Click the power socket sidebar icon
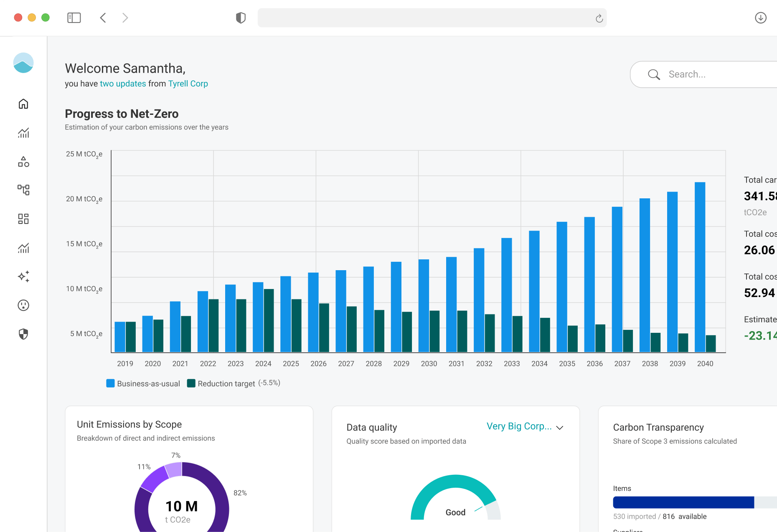The width and height of the screenshot is (777, 532). point(23,305)
